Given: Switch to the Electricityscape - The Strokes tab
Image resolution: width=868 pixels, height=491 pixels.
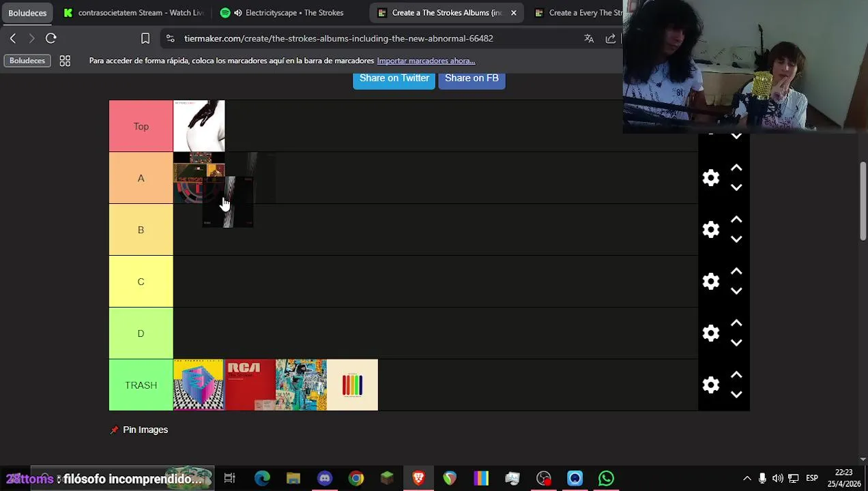Looking at the screenshot, I should pyautogui.click(x=290, y=12).
